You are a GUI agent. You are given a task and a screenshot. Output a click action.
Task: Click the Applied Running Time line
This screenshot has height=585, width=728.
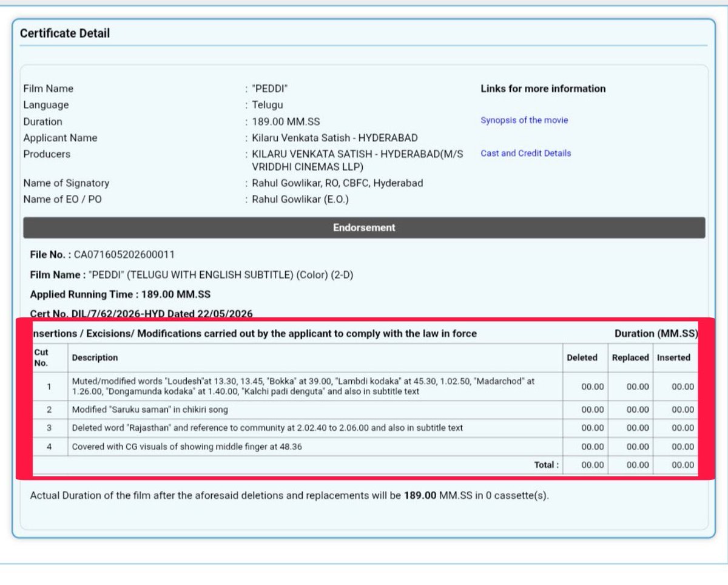click(x=120, y=294)
